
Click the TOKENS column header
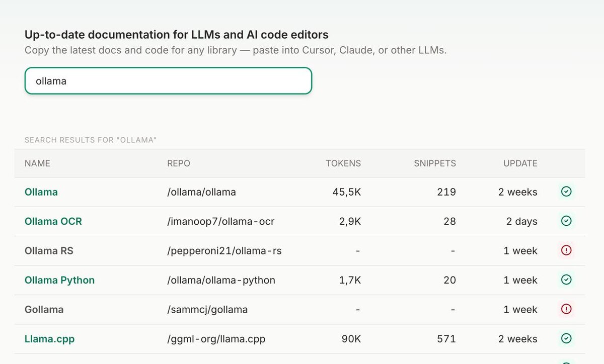coord(343,163)
